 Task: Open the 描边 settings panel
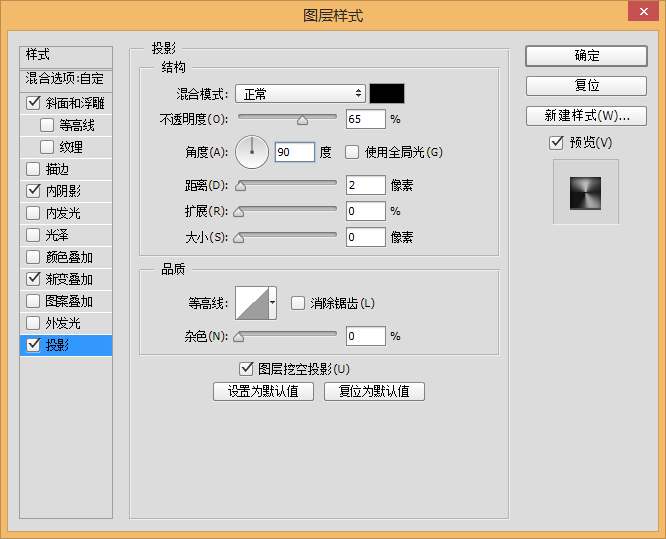(x=57, y=169)
